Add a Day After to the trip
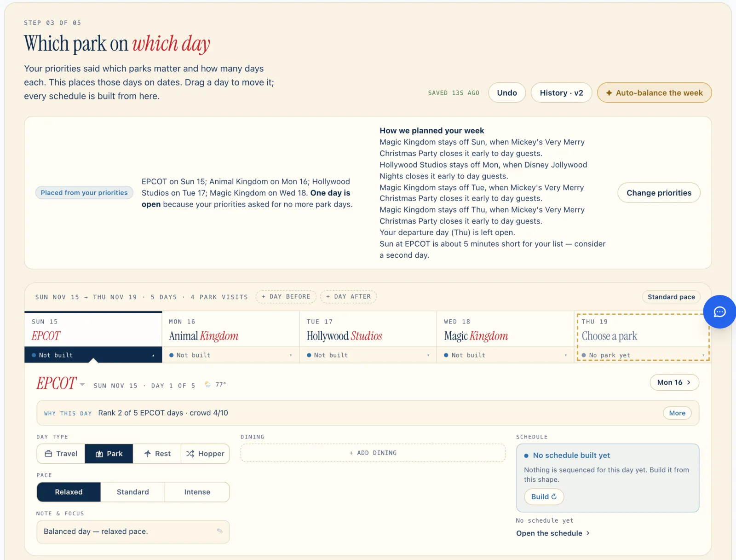This screenshot has width=736, height=560. coord(348,297)
